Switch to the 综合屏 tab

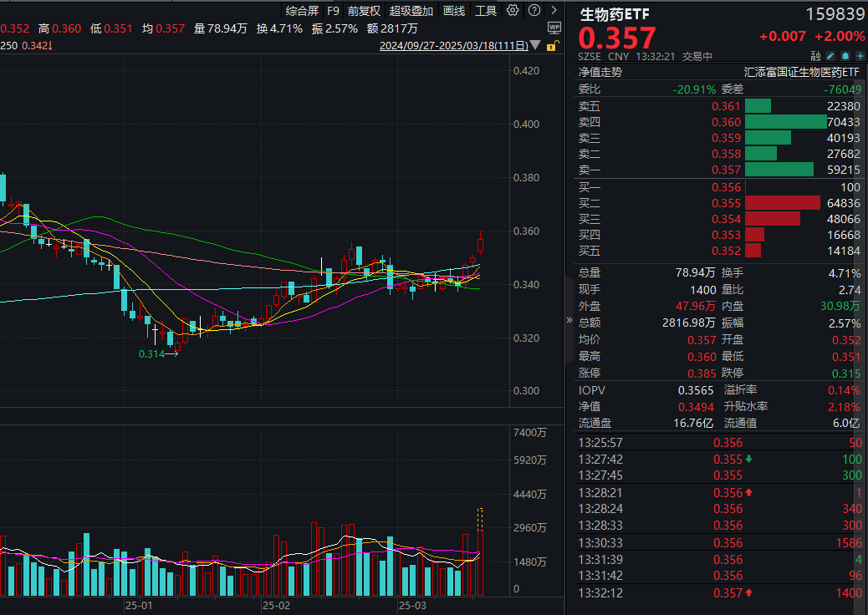301,10
